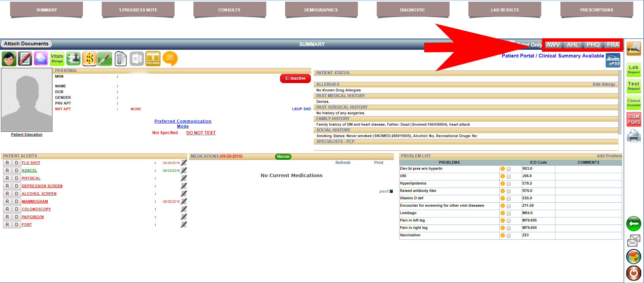Screen dimensions: 644x283
Task: Open the Prescriptions tab
Action: point(596,10)
